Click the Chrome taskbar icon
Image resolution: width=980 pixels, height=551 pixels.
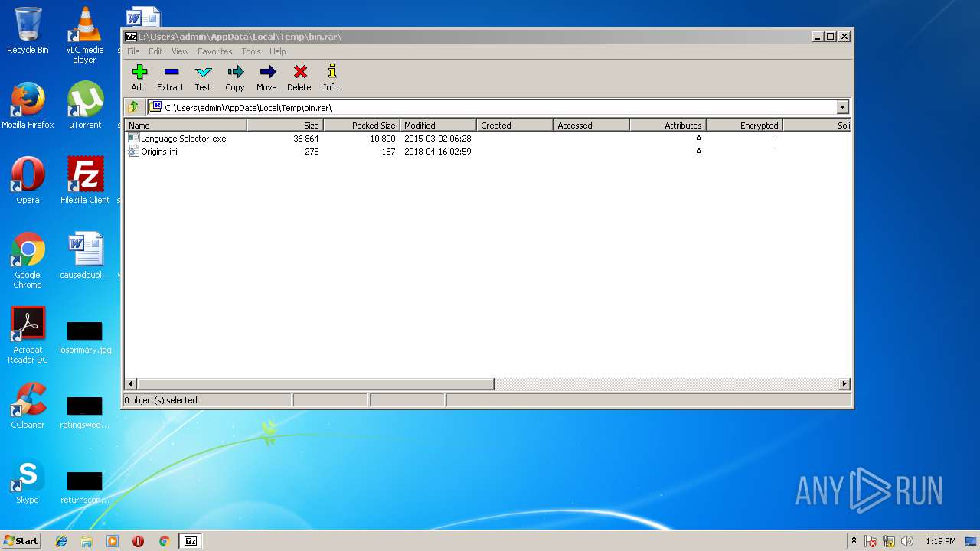(x=164, y=541)
